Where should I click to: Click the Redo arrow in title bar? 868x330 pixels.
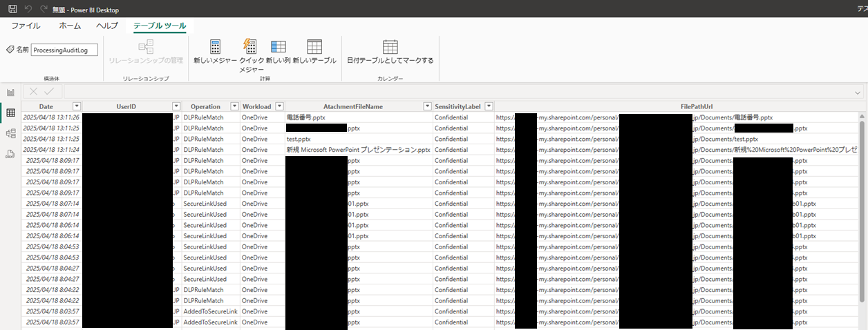click(44, 9)
